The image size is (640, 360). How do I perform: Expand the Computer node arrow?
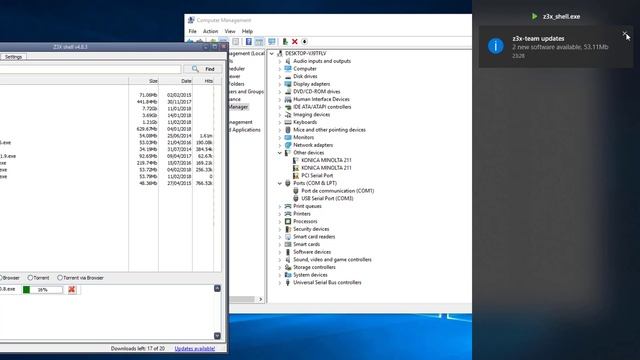coord(280,69)
